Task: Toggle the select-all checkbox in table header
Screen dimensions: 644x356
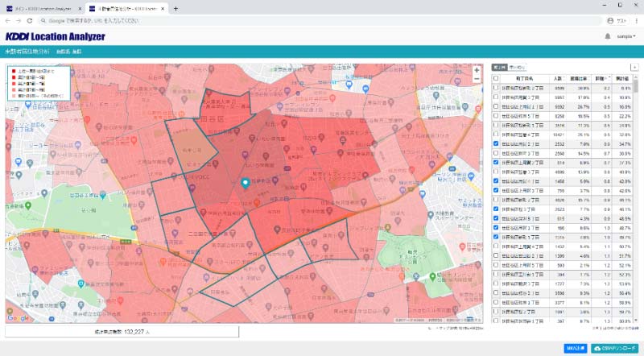Action: point(496,78)
